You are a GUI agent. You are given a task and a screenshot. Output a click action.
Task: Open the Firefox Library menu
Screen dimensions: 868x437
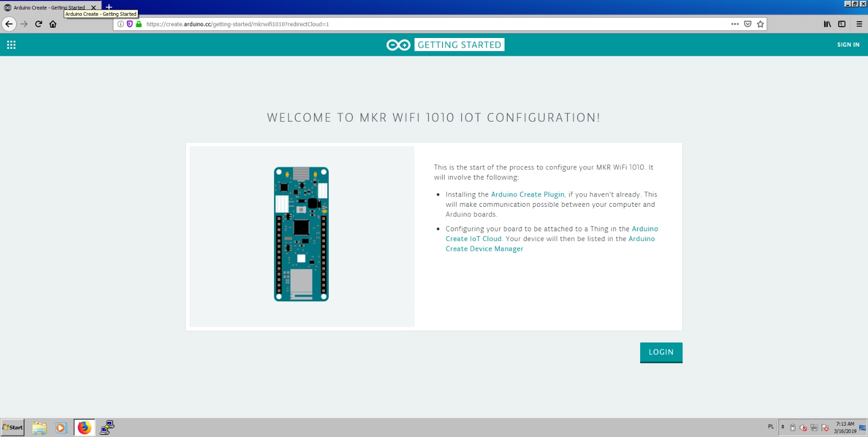(827, 24)
